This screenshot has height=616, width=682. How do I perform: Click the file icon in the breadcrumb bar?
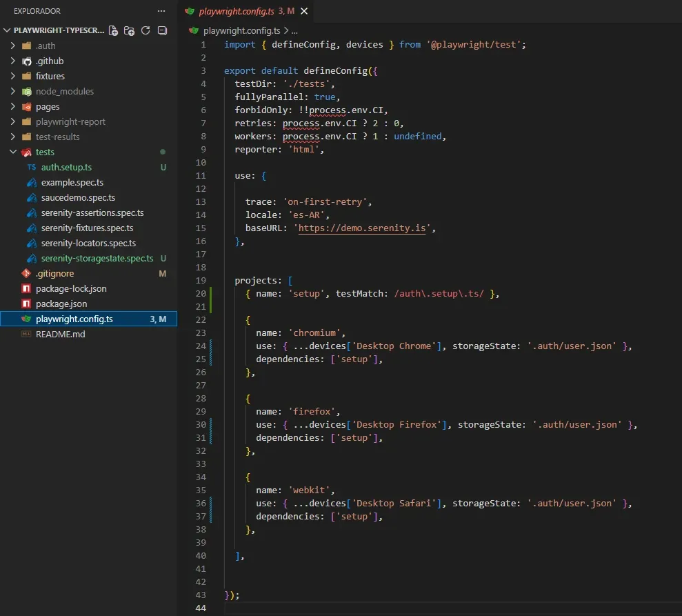193,30
